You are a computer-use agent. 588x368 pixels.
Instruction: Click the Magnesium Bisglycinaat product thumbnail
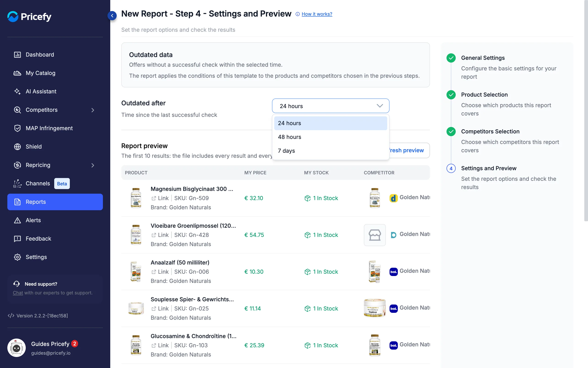(136, 198)
